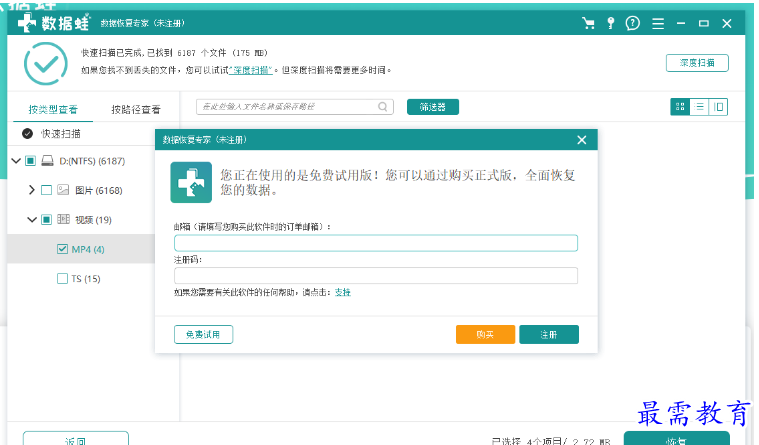Check the 图片 (6168) checkbox
The height and width of the screenshot is (445, 759).
point(46,190)
